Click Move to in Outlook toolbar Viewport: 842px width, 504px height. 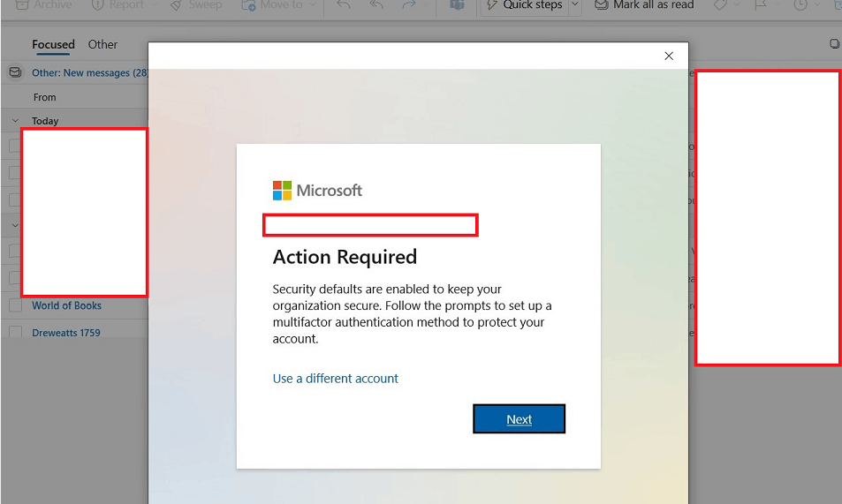(x=273, y=4)
